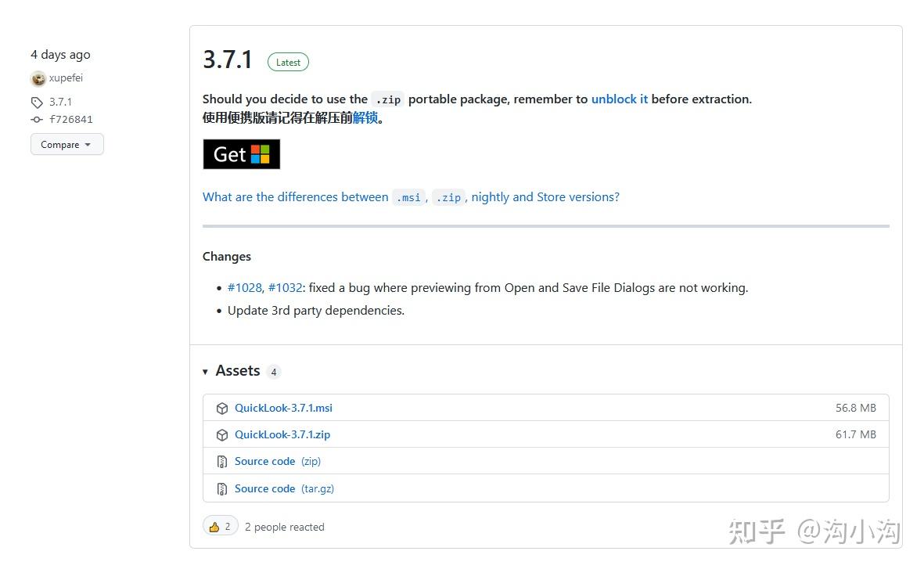Open issue #1032 link
Image resolution: width=924 pixels, height=569 pixels.
[x=285, y=288]
